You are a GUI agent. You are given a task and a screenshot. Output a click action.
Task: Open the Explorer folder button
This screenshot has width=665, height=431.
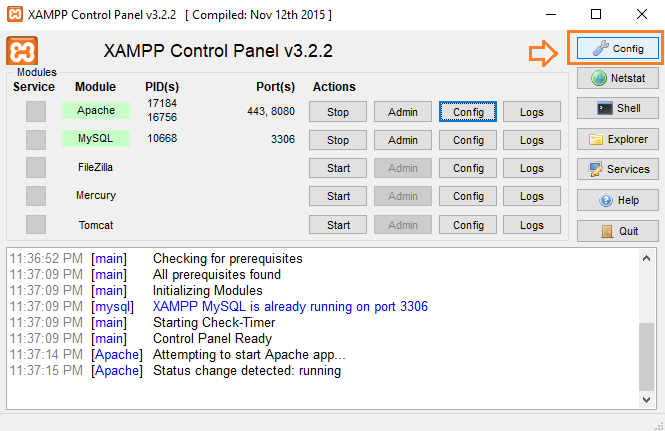[x=618, y=139]
